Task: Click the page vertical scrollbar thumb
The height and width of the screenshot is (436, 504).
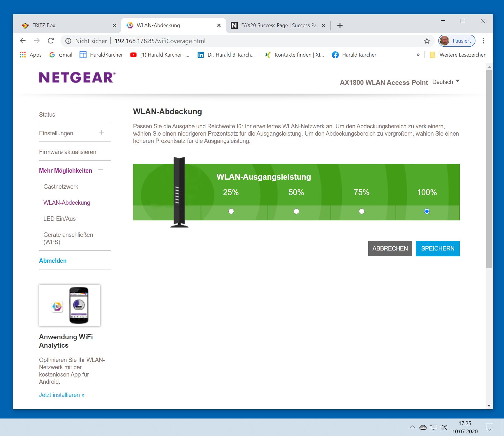Action: pyautogui.click(x=489, y=169)
